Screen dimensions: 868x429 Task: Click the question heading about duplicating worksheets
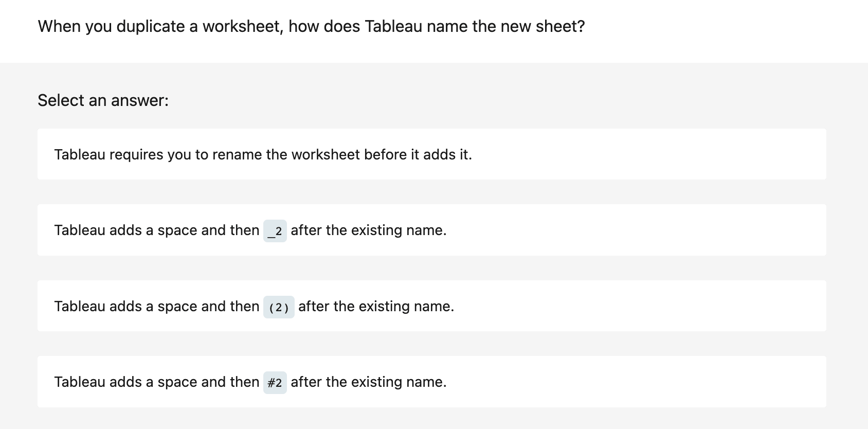point(311,26)
